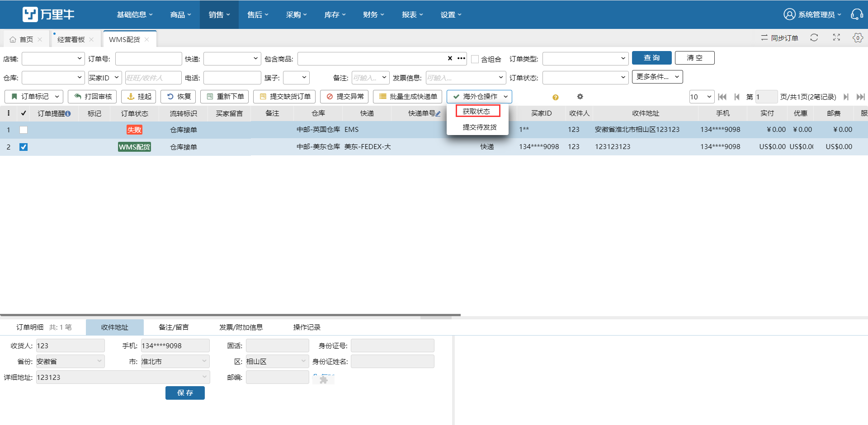This screenshot has height=425, width=868.
Task: Expand the 旗子 dropdown
Action: pos(296,78)
